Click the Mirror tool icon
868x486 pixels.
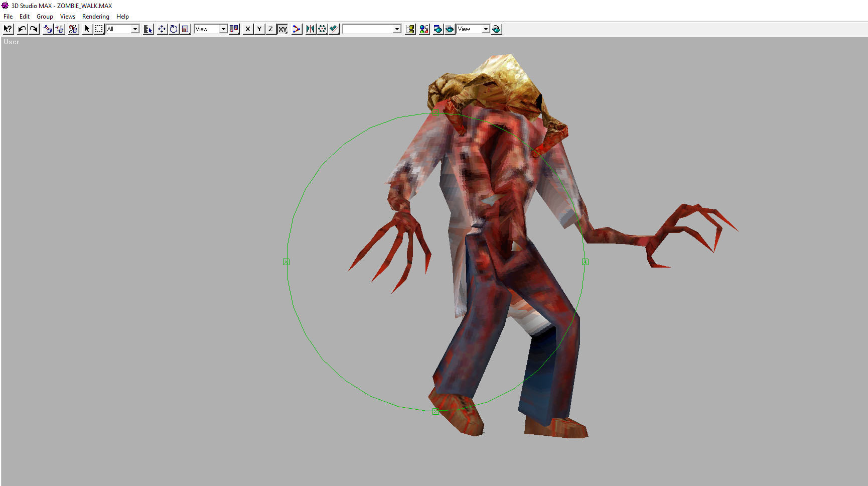tap(310, 29)
